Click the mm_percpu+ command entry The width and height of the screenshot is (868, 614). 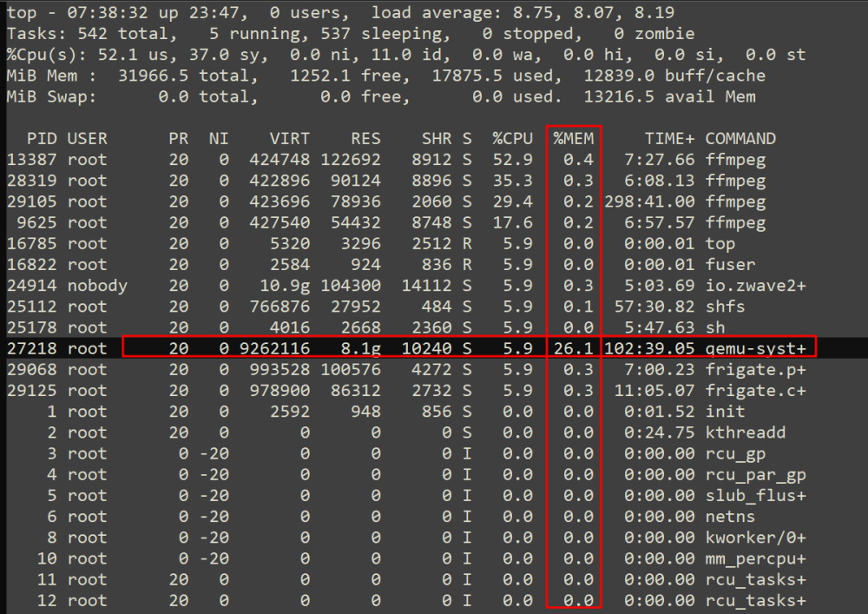756,558
